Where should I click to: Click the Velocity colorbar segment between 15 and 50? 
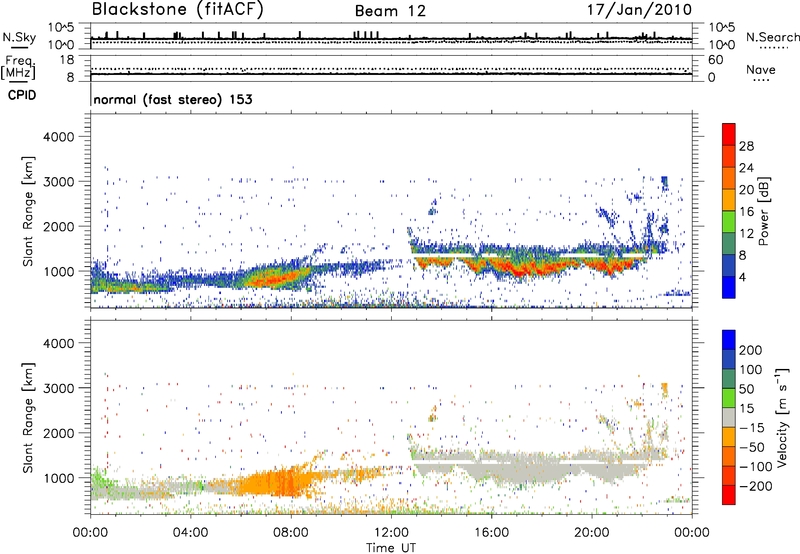pyautogui.click(x=729, y=398)
